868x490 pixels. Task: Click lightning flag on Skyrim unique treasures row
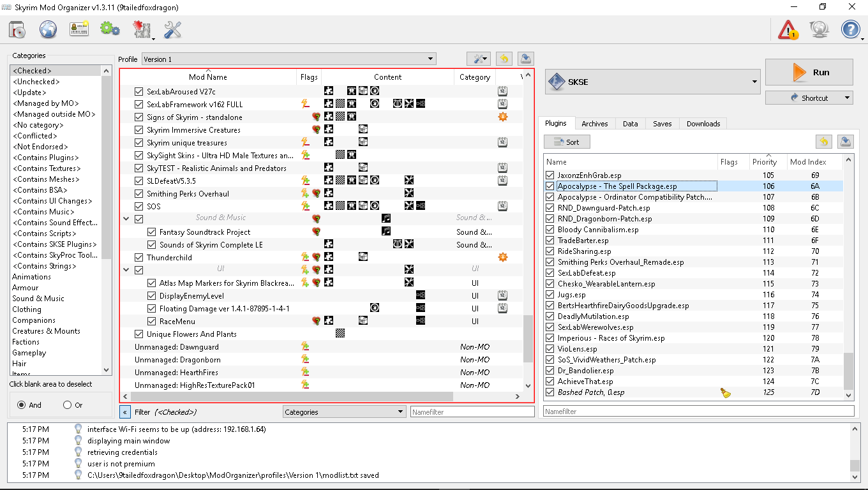pyautogui.click(x=306, y=142)
